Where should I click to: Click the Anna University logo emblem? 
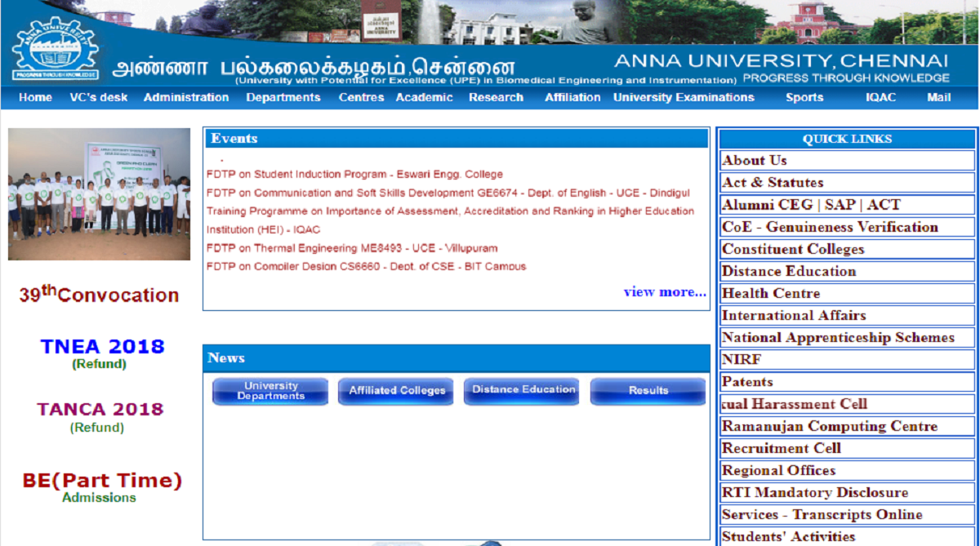click(x=56, y=49)
